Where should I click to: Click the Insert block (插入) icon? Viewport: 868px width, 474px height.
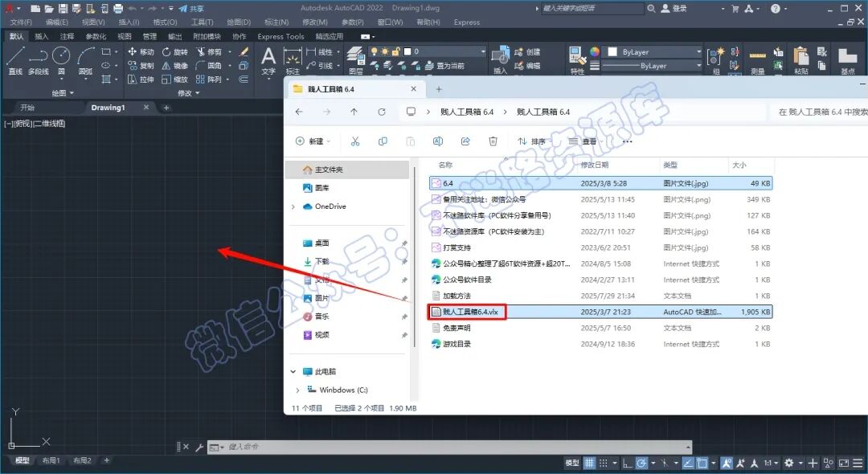click(500, 59)
